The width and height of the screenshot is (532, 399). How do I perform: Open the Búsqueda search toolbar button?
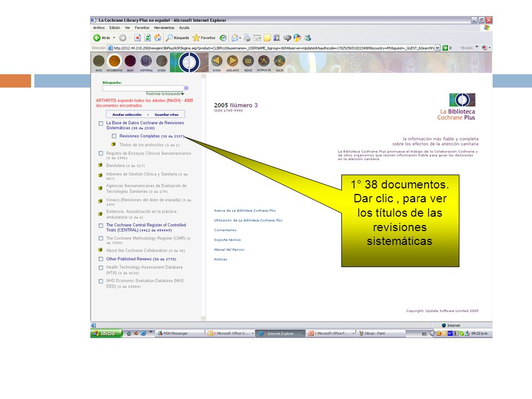pyautogui.click(x=177, y=38)
